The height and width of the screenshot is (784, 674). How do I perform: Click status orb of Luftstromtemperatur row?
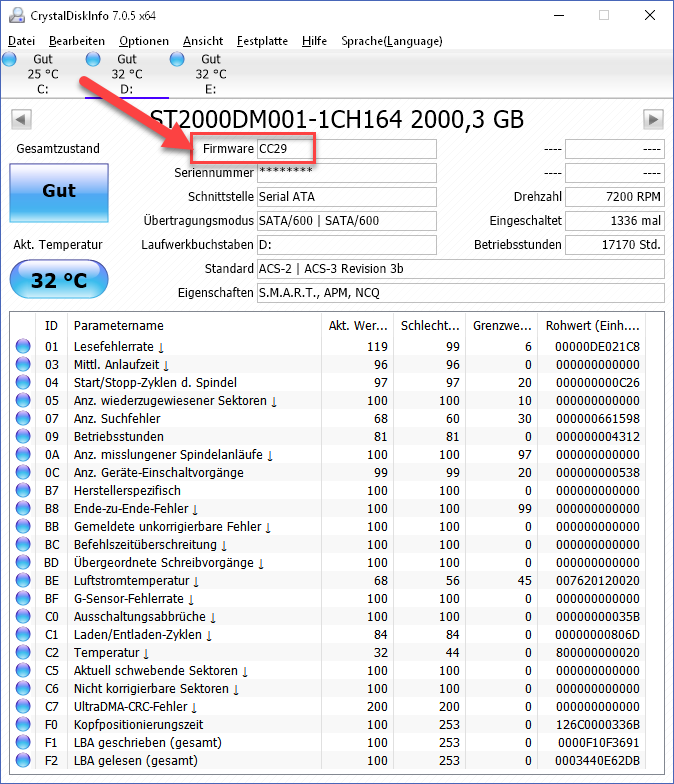pyautogui.click(x=23, y=580)
